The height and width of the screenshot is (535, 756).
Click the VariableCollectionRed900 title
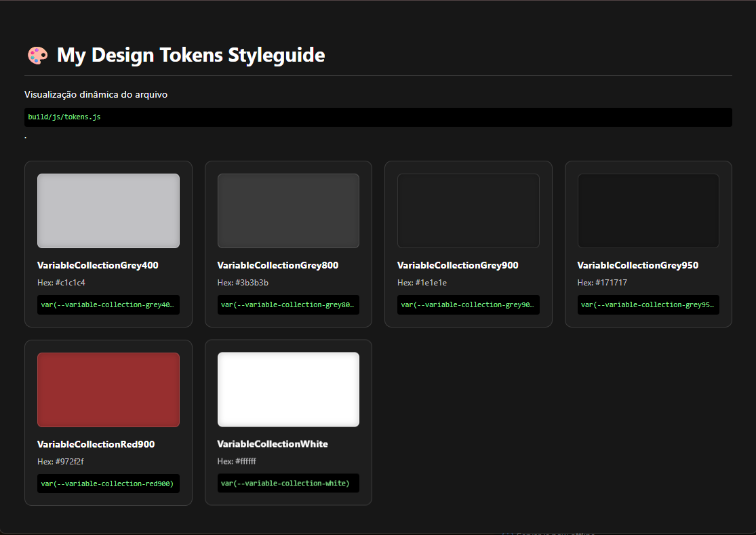(x=96, y=444)
